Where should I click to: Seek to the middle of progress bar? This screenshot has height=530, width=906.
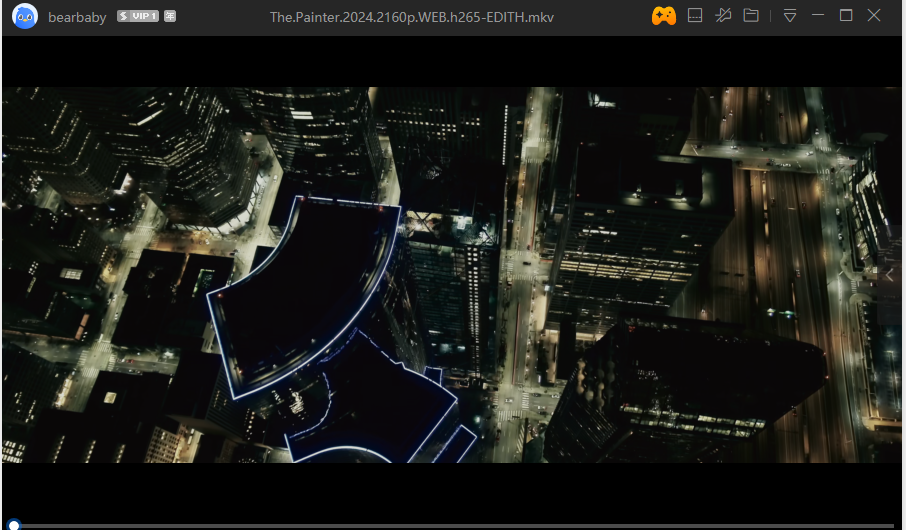pyautogui.click(x=453, y=525)
